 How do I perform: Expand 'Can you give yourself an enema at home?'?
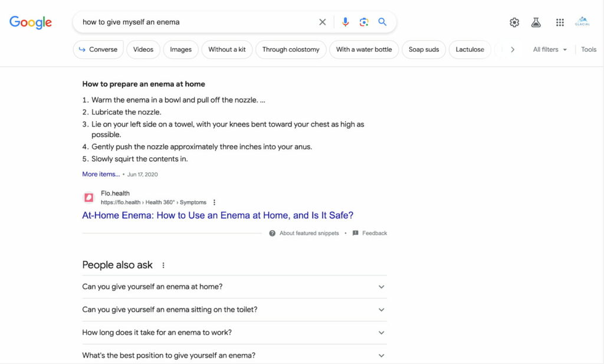point(234,287)
